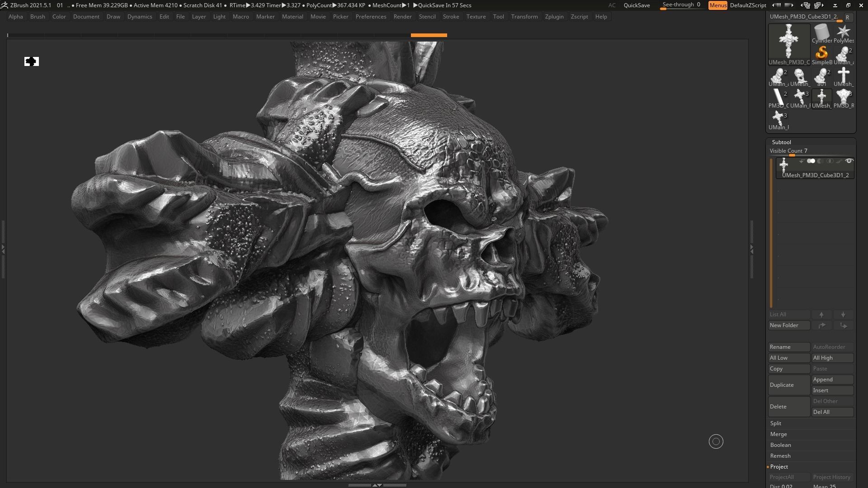Collapse the Project section
This screenshot has width=868, height=488.
tap(779, 467)
